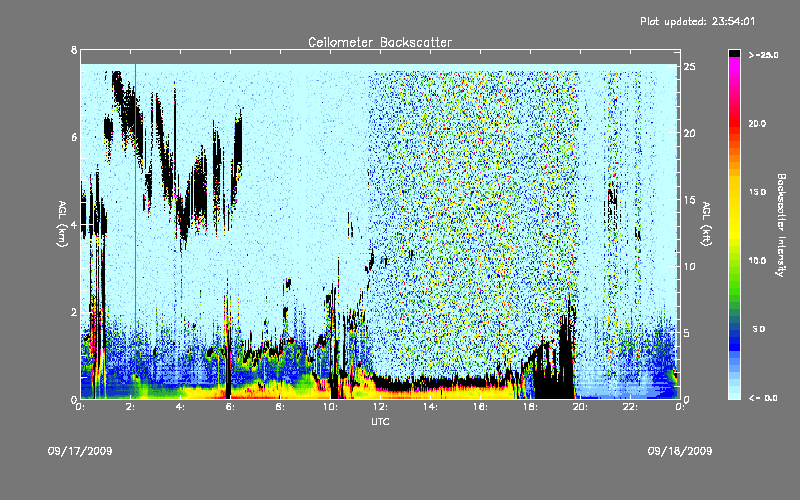Click the '20.0' colorbar label

tap(757, 123)
